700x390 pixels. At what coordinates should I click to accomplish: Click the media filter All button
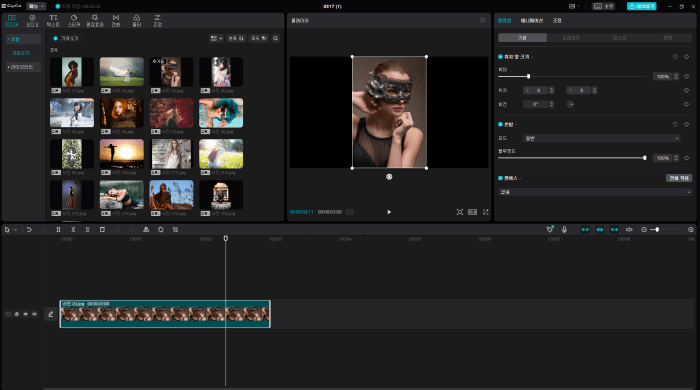tap(259, 38)
